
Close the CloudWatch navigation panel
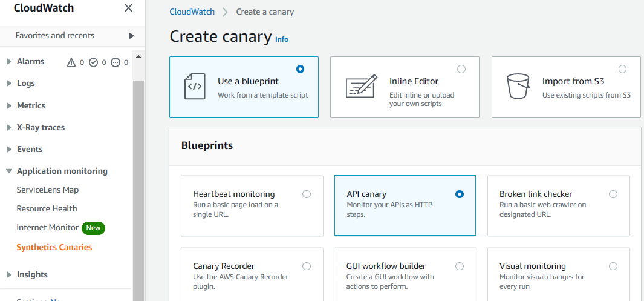click(x=128, y=8)
